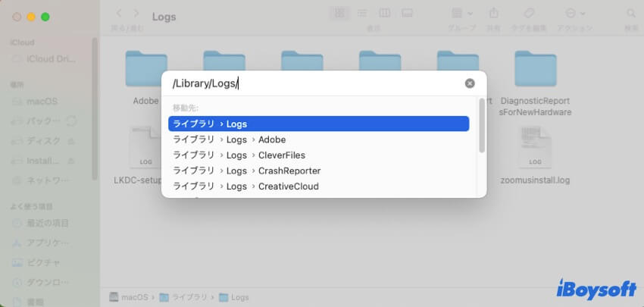The image size is (644, 307).
Task: Click Logs in the path bar
Action: point(234,297)
